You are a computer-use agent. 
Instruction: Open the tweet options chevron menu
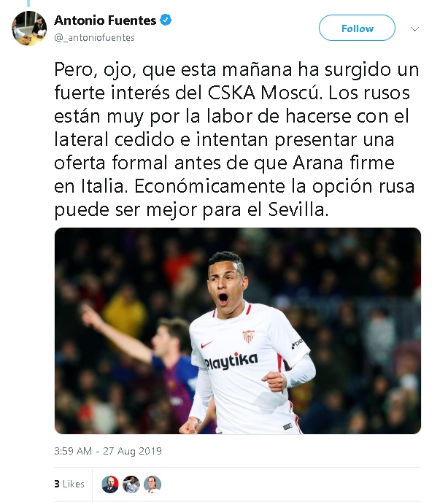(414, 29)
